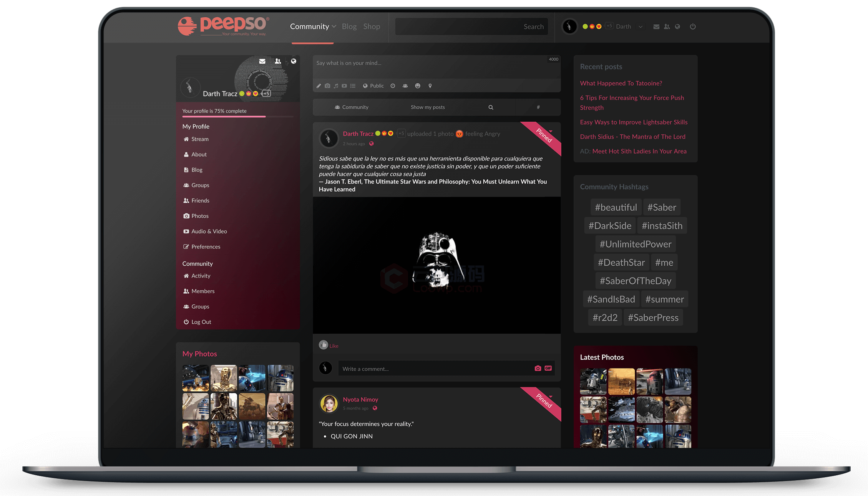Click the 'Write a comment...' field

pos(435,369)
